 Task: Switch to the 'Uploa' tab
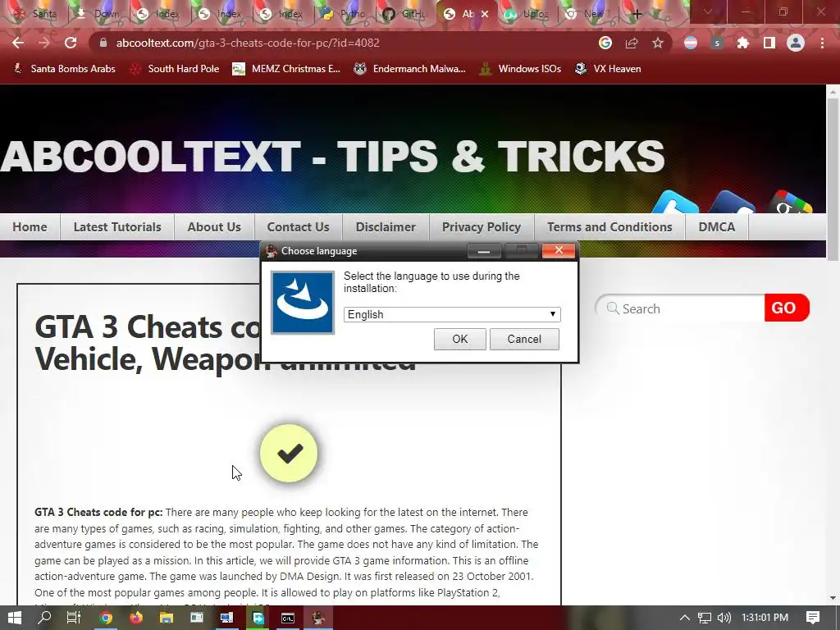(527, 14)
